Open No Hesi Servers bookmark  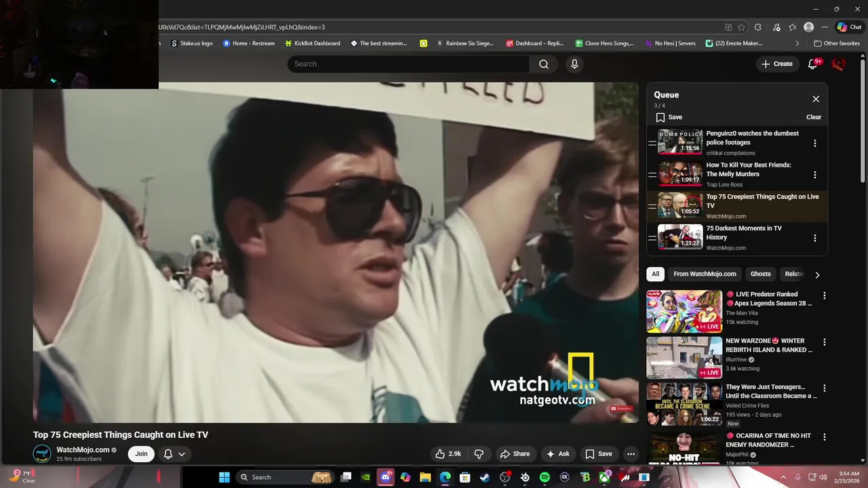click(x=670, y=43)
